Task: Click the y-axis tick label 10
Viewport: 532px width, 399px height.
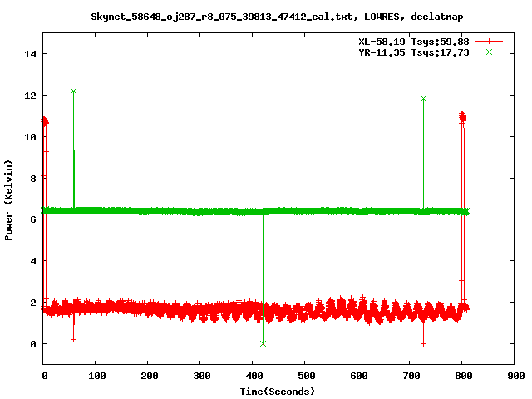Action: point(31,136)
